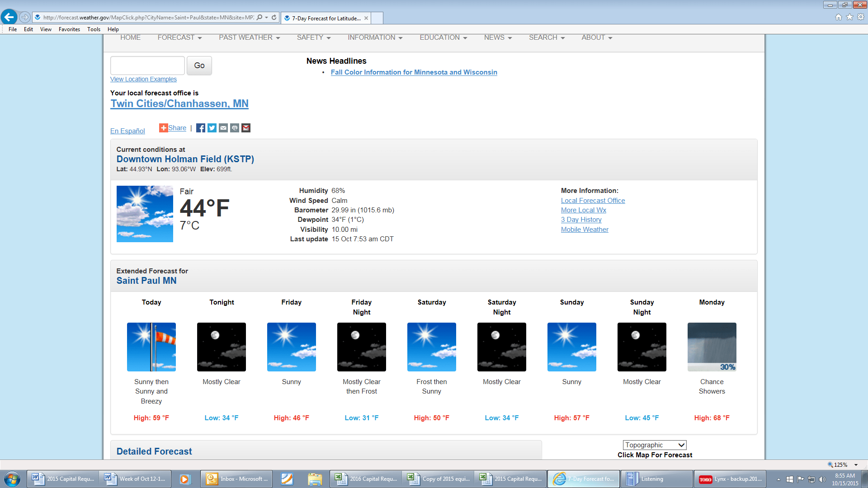The width and height of the screenshot is (868, 488).
Task: Click the gray email share icon
Action: [x=223, y=128]
